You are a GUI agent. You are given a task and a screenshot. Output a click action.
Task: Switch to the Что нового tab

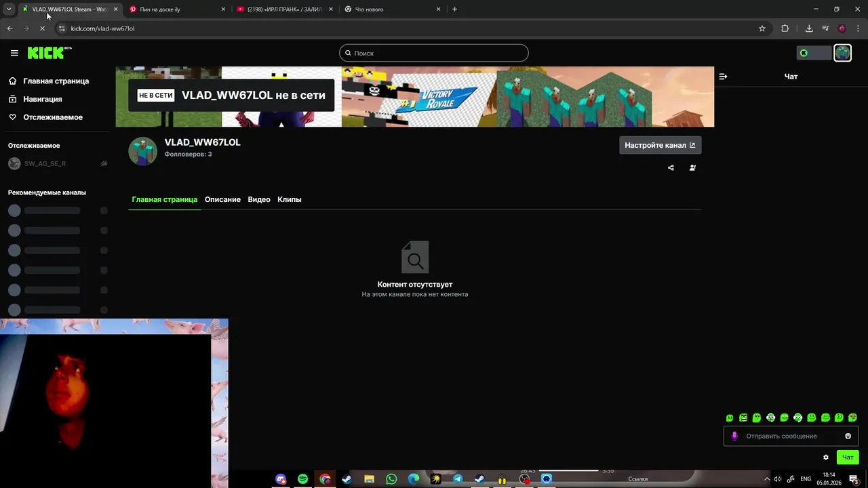pyautogui.click(x=392, y=9)
